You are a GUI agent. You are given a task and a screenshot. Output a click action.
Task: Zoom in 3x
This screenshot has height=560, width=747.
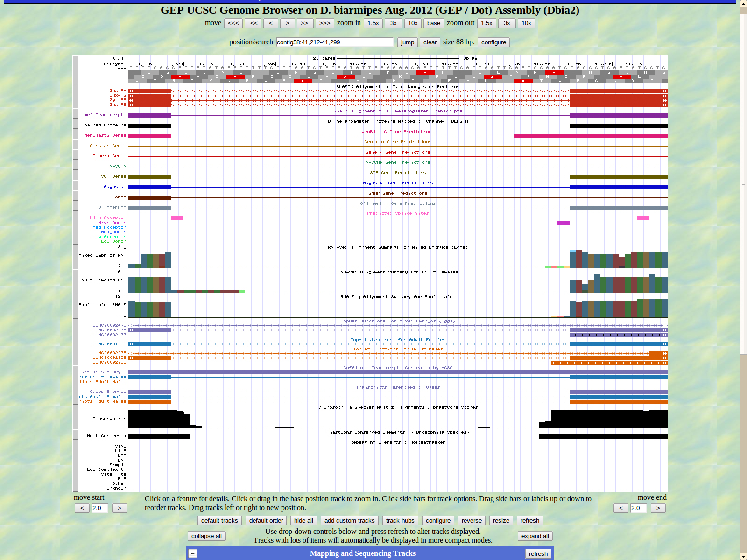[x=394, y=23]
